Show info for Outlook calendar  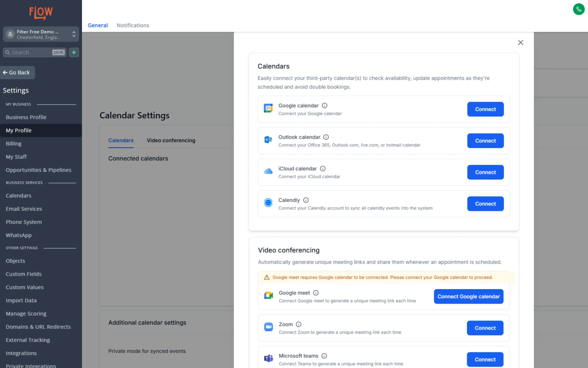326,137
